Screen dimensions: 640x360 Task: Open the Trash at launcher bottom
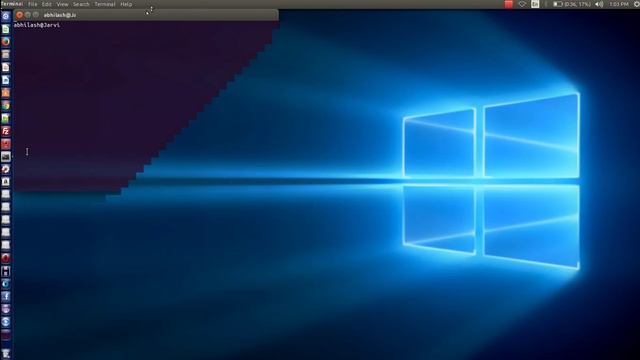pos(6,353)
